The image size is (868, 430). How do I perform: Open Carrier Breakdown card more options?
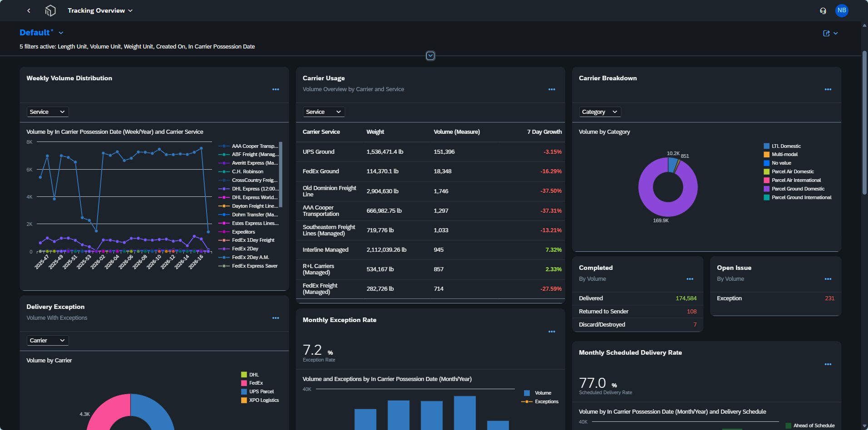[828, 89]
